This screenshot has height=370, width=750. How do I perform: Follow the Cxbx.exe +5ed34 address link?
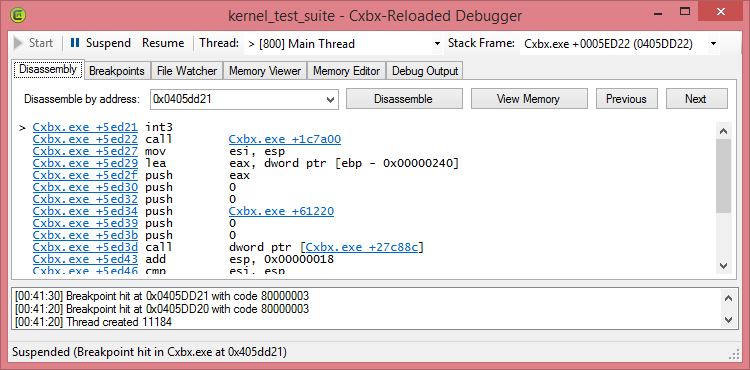[85, 211]
